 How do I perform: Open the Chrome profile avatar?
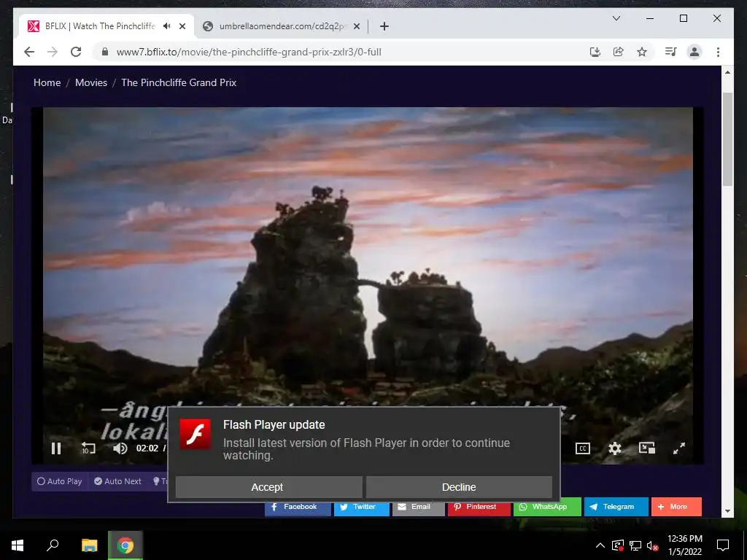pos(694,52)
